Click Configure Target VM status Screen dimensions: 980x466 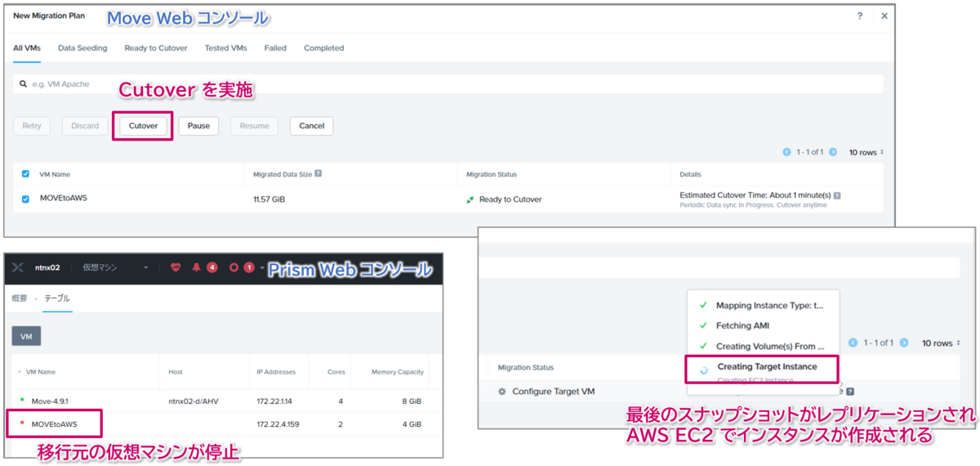click(x=553, y=392)
